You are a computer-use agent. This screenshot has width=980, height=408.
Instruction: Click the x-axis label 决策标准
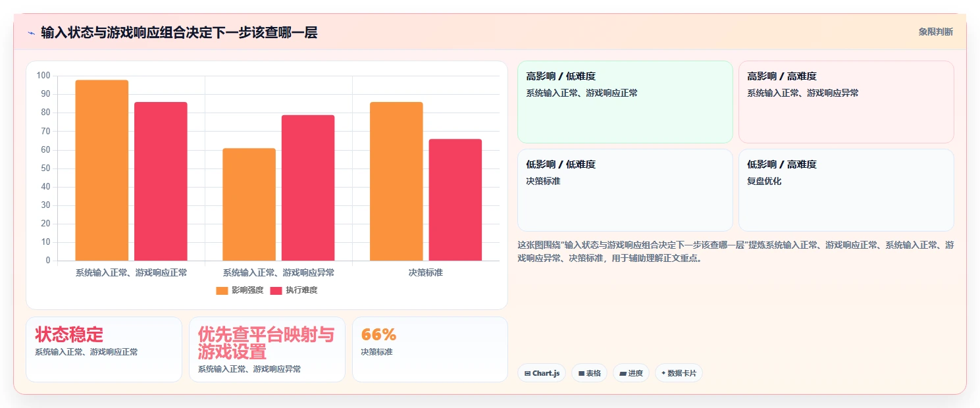(x=426, y=272)
